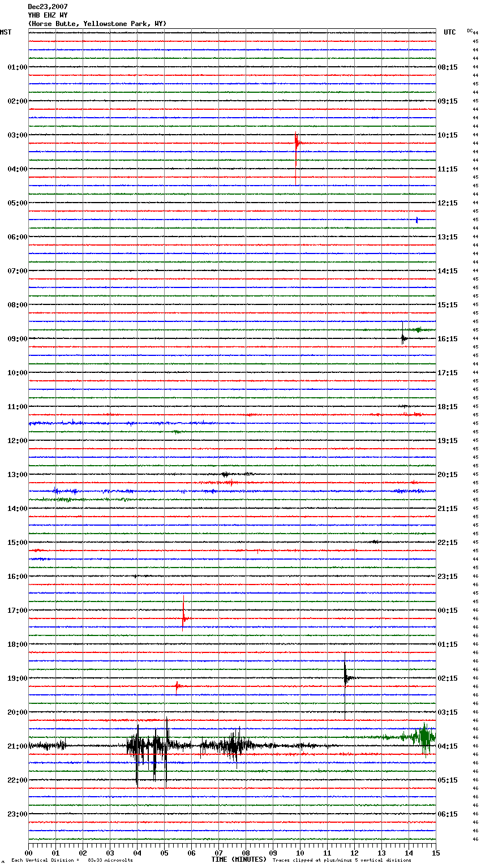Click the 08:15 UTC row label
The width and height of the screenshot is (481, 868).
click(448, 67)
